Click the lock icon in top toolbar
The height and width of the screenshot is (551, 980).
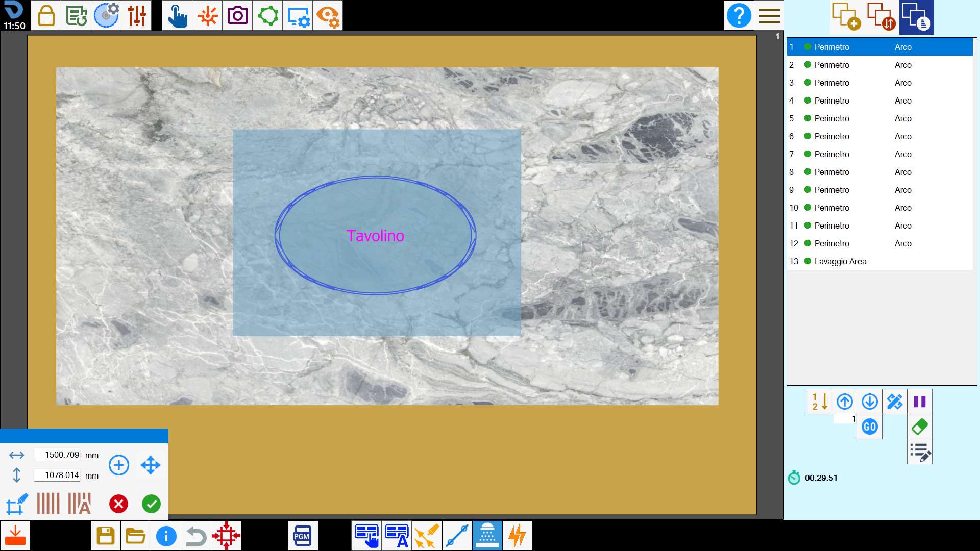point(46,15)
